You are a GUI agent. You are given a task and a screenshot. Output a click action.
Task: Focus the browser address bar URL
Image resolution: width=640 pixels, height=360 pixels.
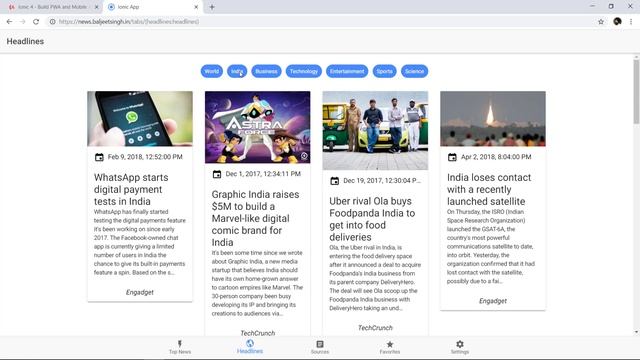click(129, 22)
